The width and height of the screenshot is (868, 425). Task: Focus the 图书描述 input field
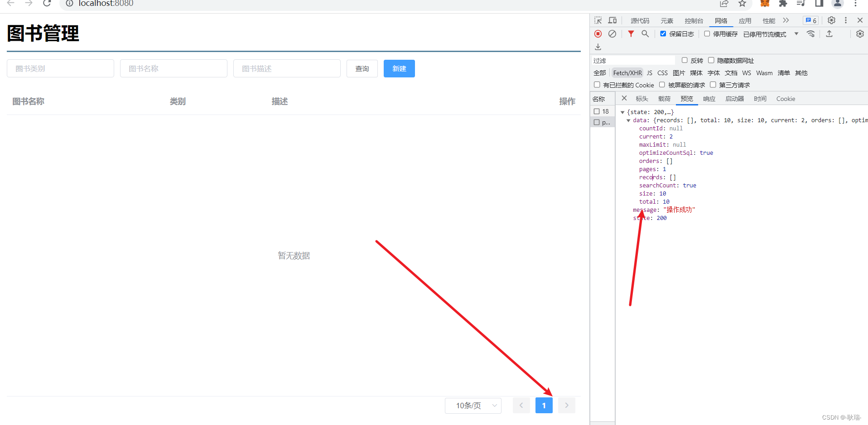(x=287, y=68)
